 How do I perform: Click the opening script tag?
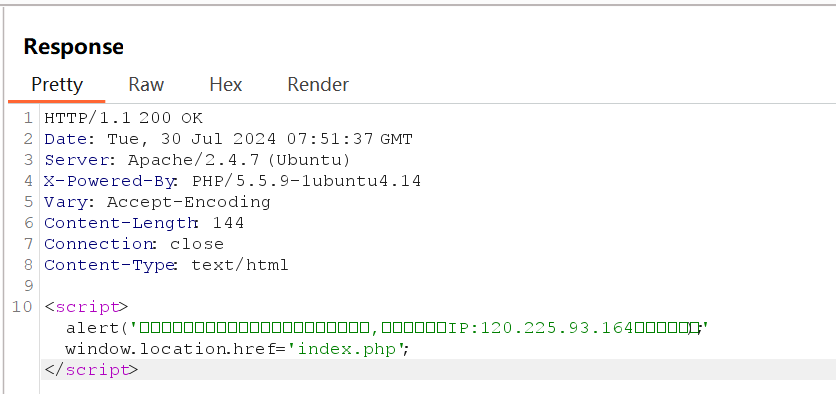tap(86, 307)
